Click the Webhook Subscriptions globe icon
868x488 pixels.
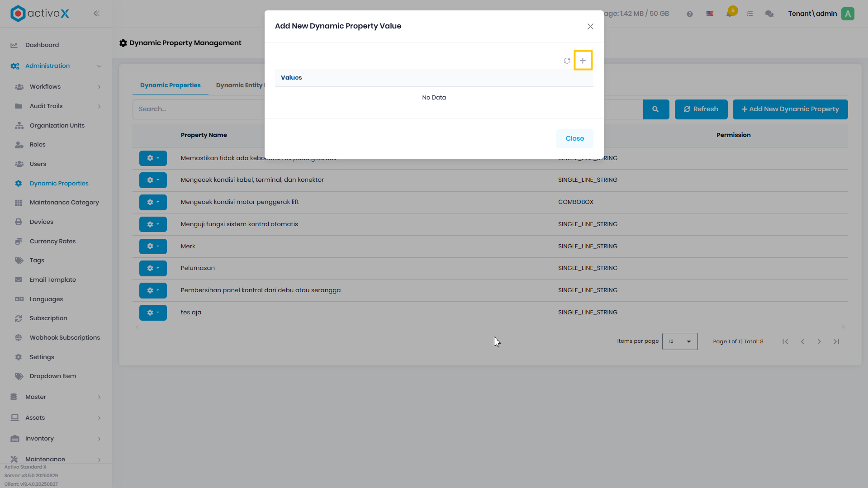pyautogui.click(x=19, y=338)
